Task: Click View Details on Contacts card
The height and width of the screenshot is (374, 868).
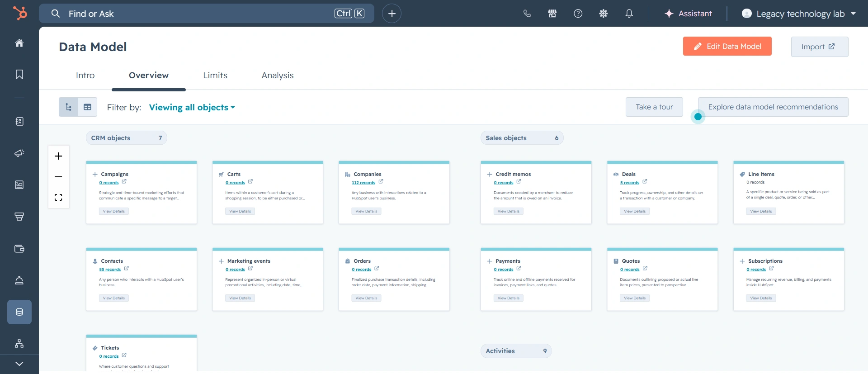Action: [x=114, y=298]
